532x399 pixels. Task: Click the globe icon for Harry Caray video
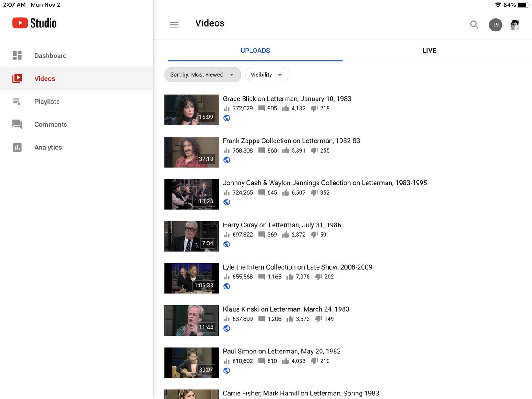tap(227, 244)
